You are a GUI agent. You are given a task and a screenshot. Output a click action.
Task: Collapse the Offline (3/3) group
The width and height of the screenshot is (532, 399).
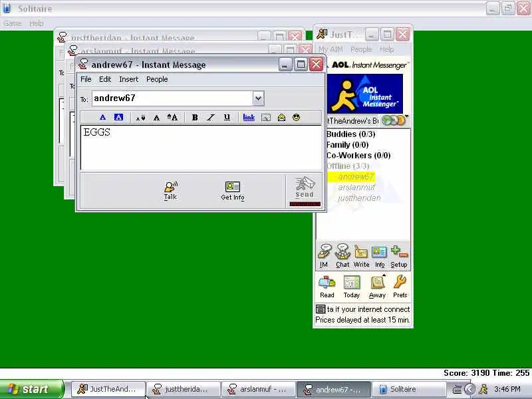348,166
